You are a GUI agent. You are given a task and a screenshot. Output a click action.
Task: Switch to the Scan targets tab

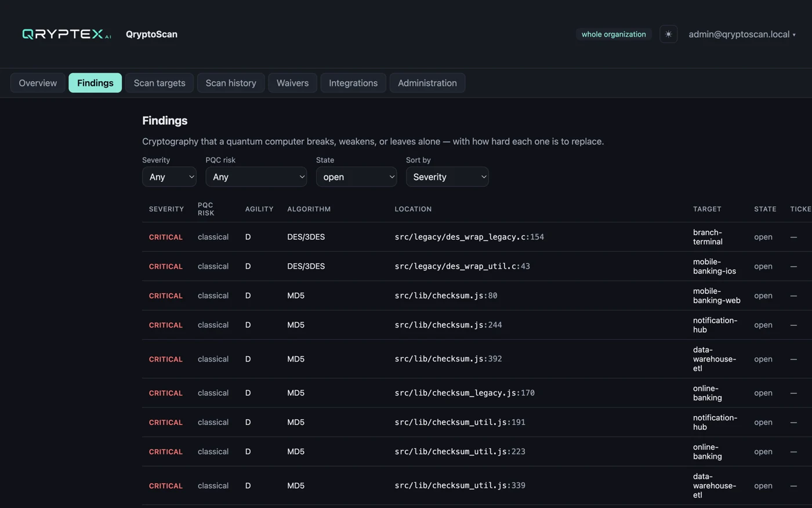[159, 83]
